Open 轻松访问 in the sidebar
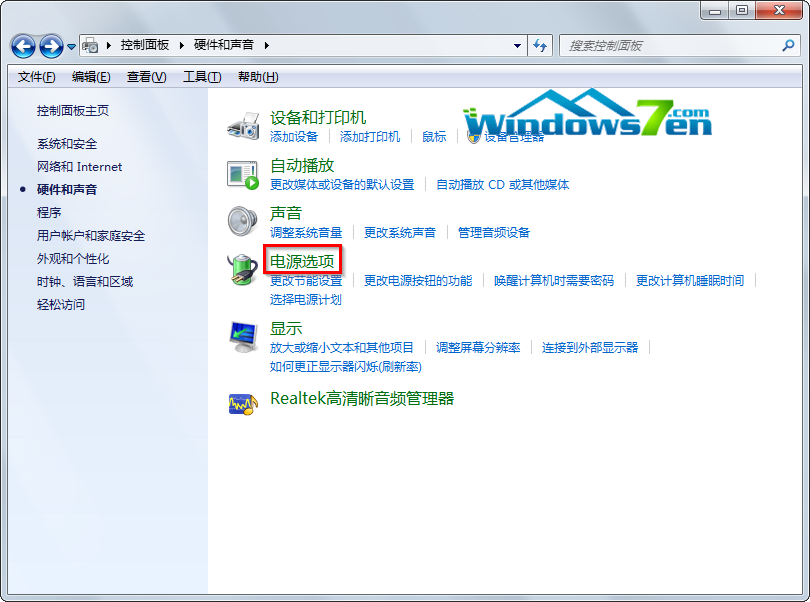 [x=60, y=304]
